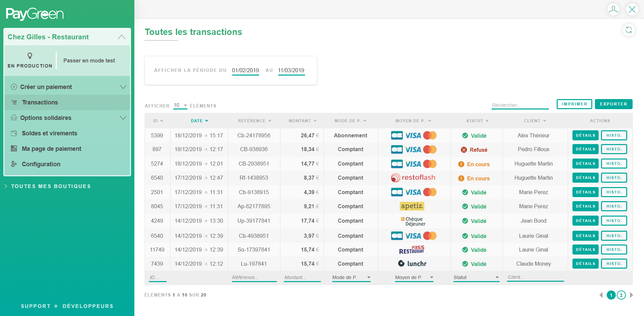Expand the Options solidaires submenu

[x=123, y=118]
